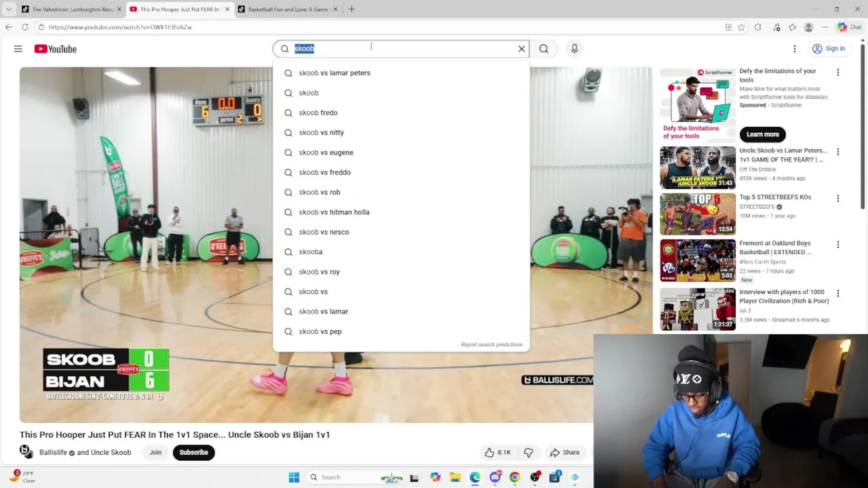Screen dimensions: 868x488
Task: Start voice search with the microphone
Action: [574, 49]
